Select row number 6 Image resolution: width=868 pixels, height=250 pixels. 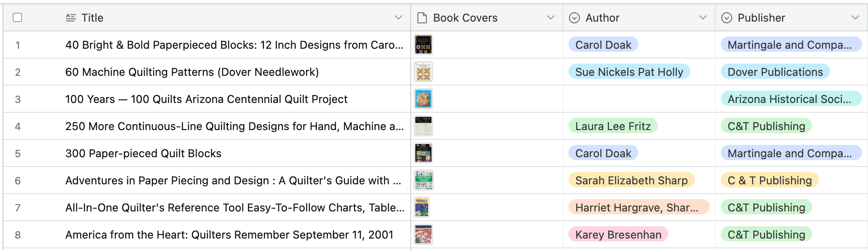[18, 181]
